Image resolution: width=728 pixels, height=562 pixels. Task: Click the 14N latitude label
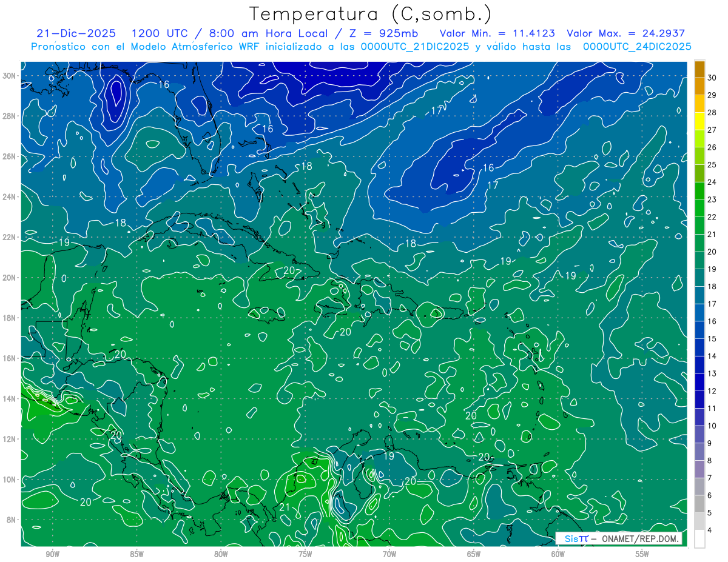coord(10,398)
